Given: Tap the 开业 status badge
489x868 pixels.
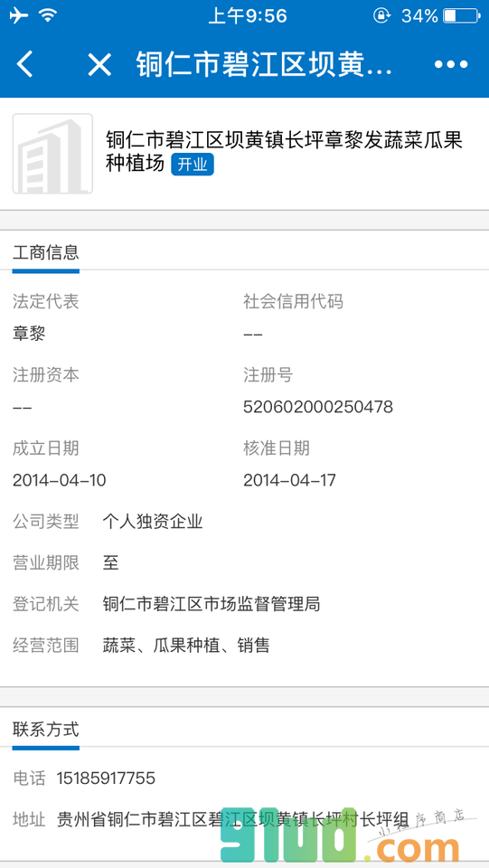Looking at the screenshot, I should tap(192, 165).
